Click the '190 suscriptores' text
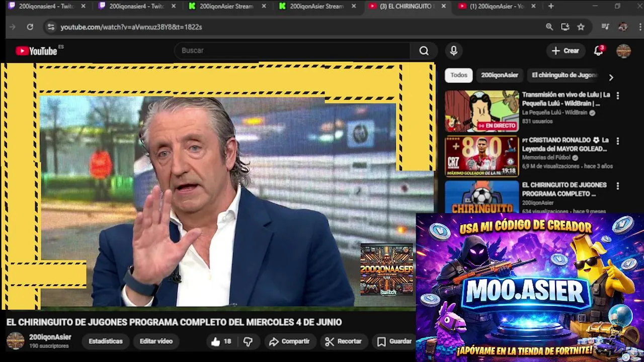Image resolution: width=644 pixels, height=362 pixels. (x=49, y=346)
